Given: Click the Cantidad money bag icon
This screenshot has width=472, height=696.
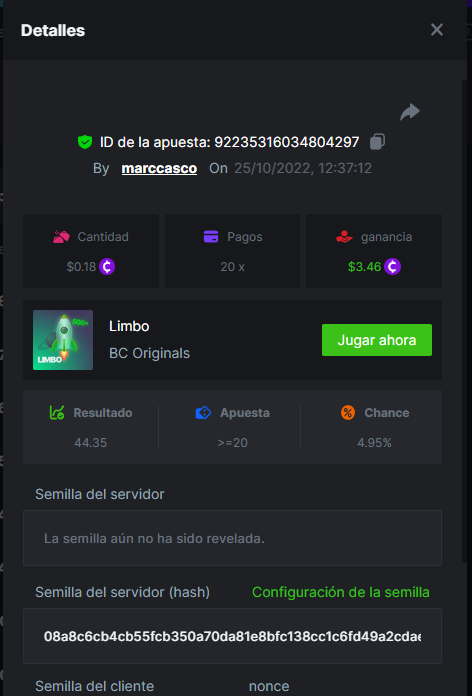Looking at the screenshot, I should (61, 237).
